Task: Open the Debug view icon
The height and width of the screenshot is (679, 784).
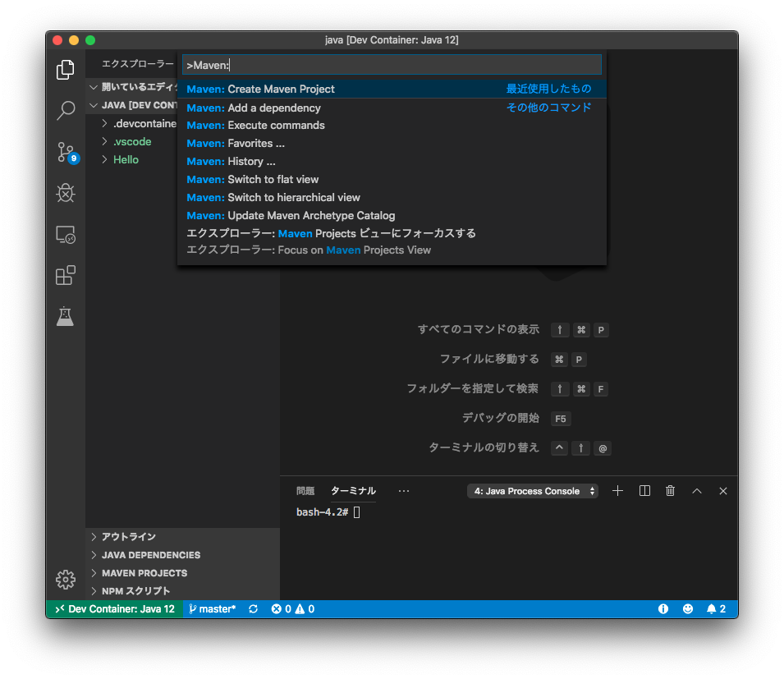Action: (x=66, y=193)
